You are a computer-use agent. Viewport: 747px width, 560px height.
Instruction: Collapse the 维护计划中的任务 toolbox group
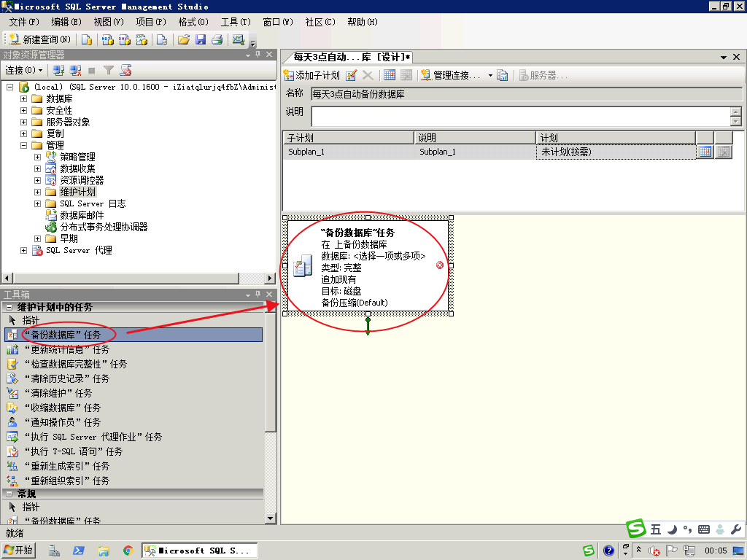(9, 307)
